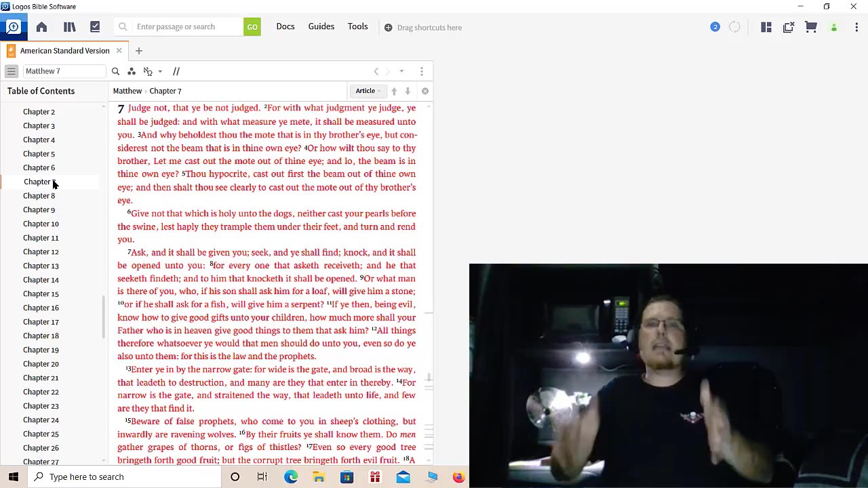Close the locator bar with x icon
868x488 pixels.
pos(425,91)
